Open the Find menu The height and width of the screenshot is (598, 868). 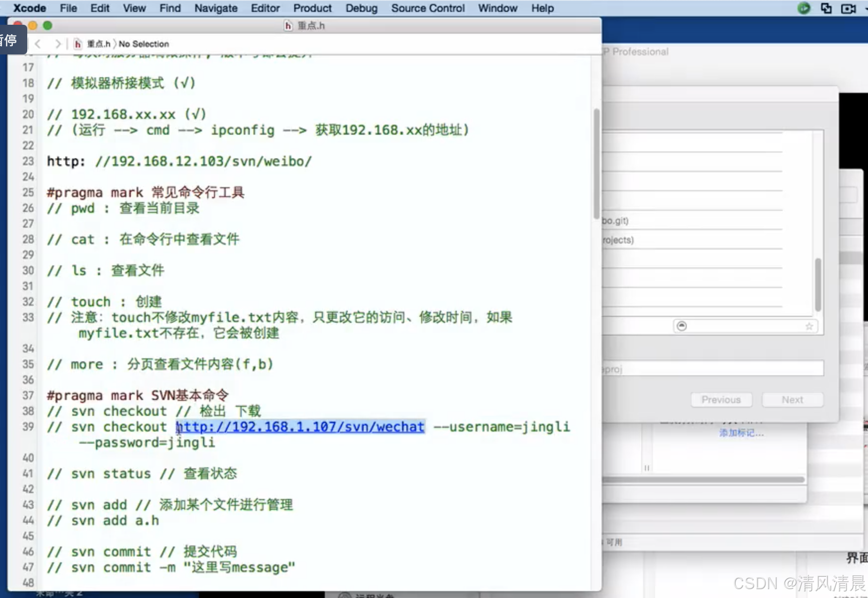click(170, 8)
